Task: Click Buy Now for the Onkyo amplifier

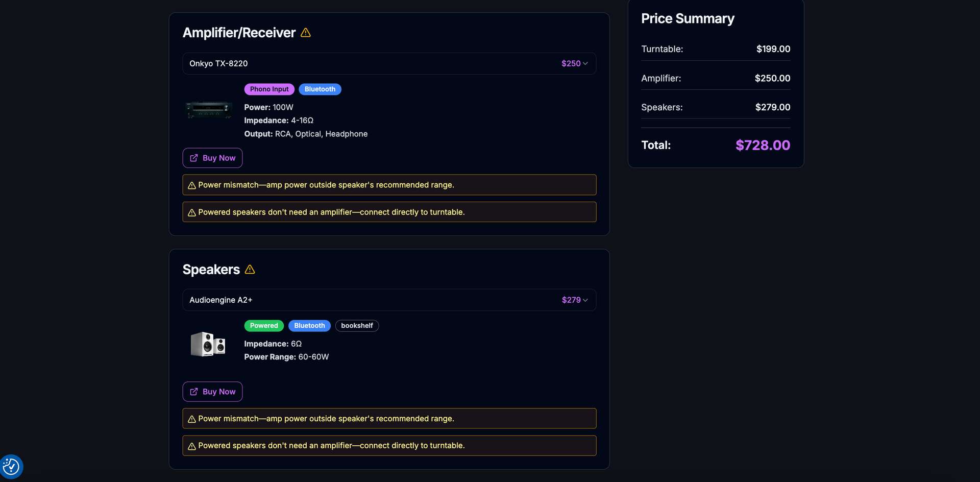Action: 212,158
